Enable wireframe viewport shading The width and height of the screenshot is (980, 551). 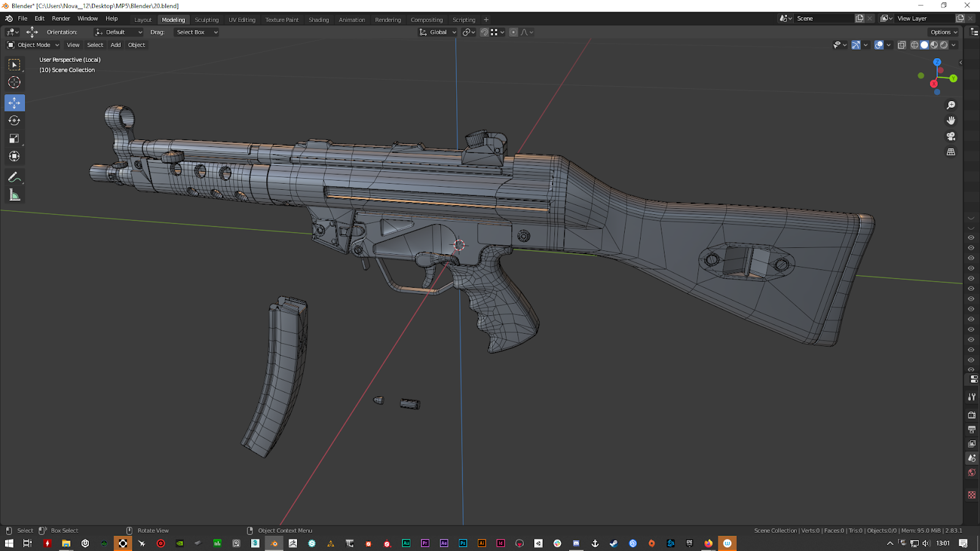[914, 45]
